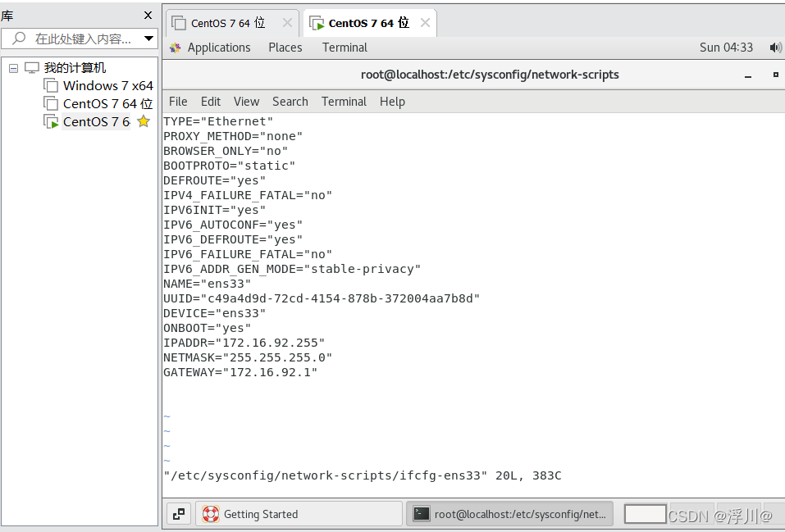Image resolution: width=785 pixels, height=532 pixels.
Task: Click the NETMASK="255.255.255.0" line
Action: (x=248, y=357)
